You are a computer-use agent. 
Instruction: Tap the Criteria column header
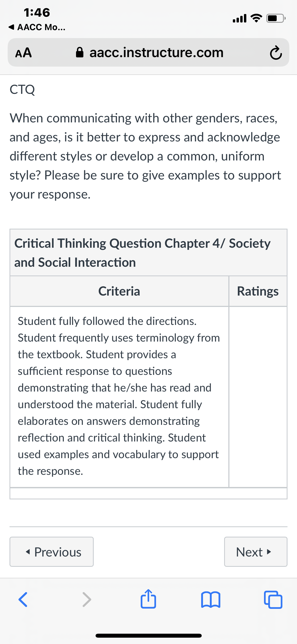pos(119,291)
